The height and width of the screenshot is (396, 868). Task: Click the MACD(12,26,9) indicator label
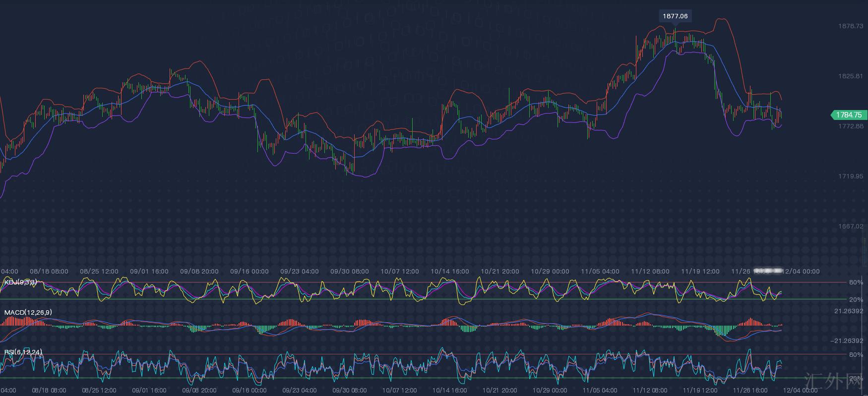(28, 312)
